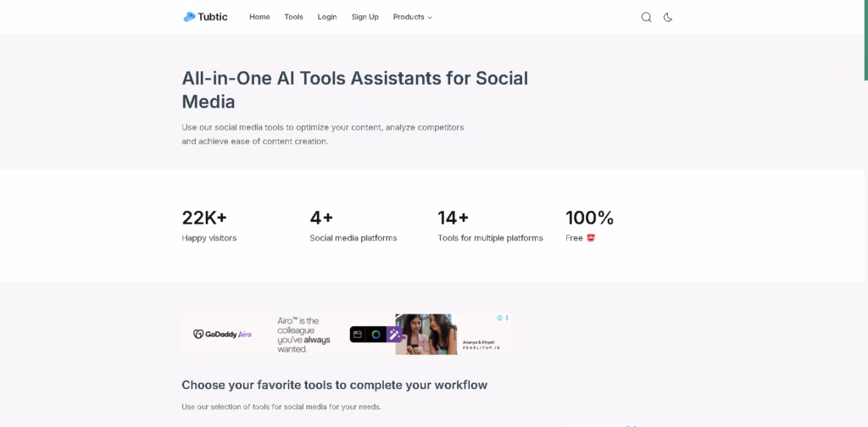This screenshot has width=868, height=427.
Task: Click the Tubtic brand name text
Action: 213,17
